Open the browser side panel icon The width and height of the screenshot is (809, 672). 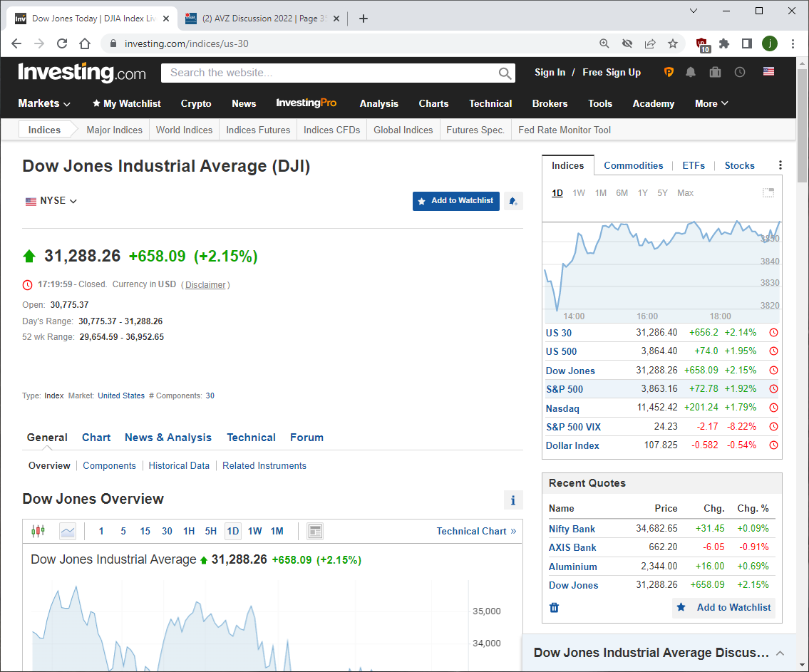pos(746,44)
